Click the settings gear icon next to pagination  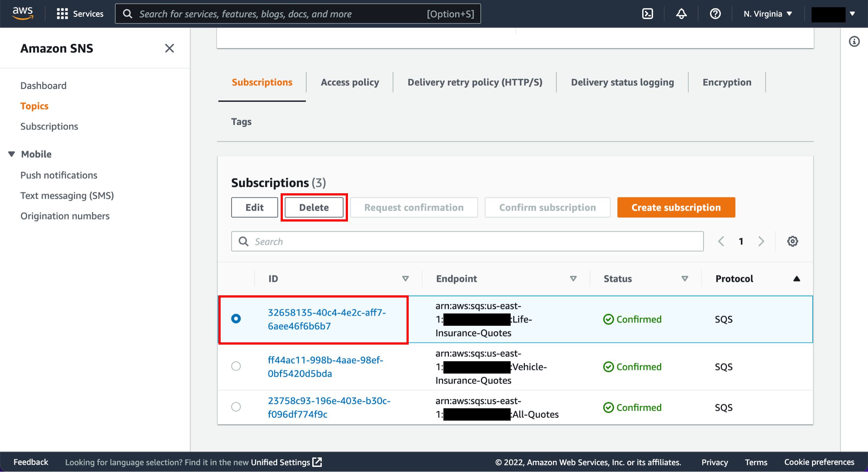click(792, 241)
